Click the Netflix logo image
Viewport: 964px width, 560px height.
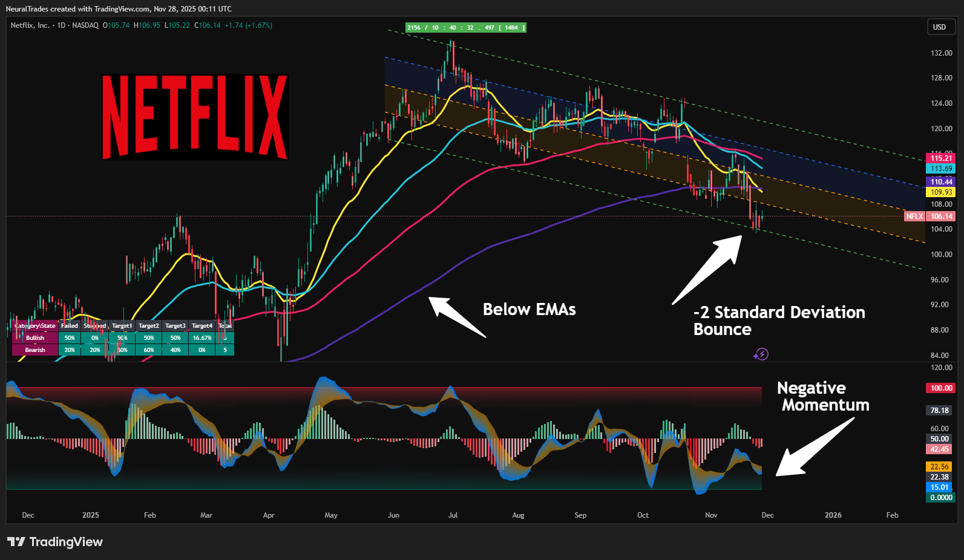click(194, 117)
